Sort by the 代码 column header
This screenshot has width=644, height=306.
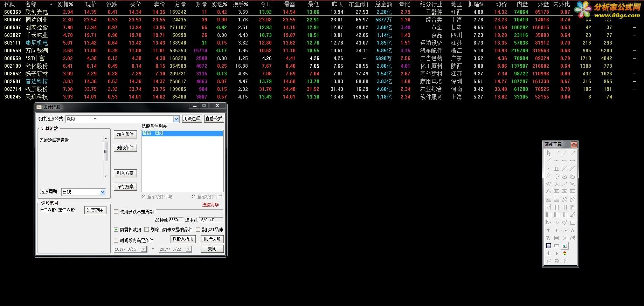coord(10,4)
